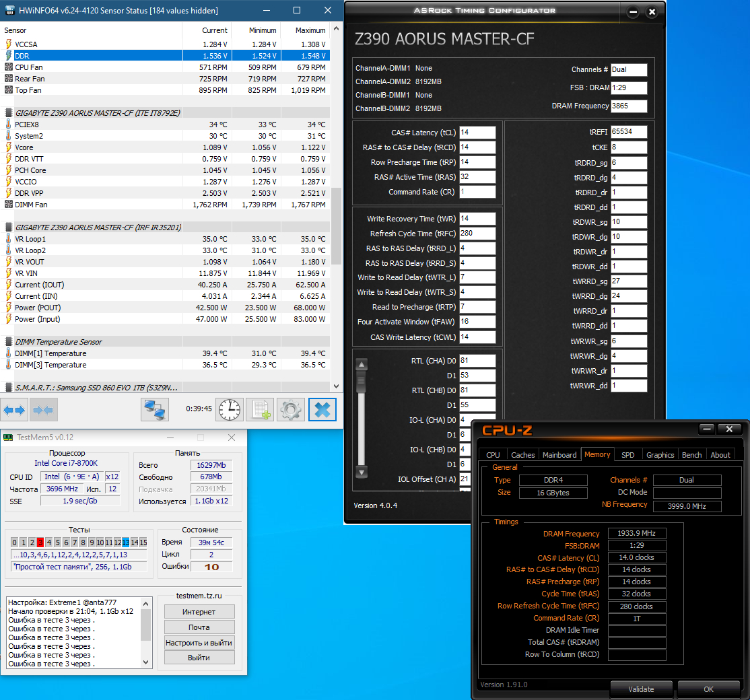Click the Current column header in HWiNFO
The height and width of the screenshot is (700, 750).
(207, 30)
